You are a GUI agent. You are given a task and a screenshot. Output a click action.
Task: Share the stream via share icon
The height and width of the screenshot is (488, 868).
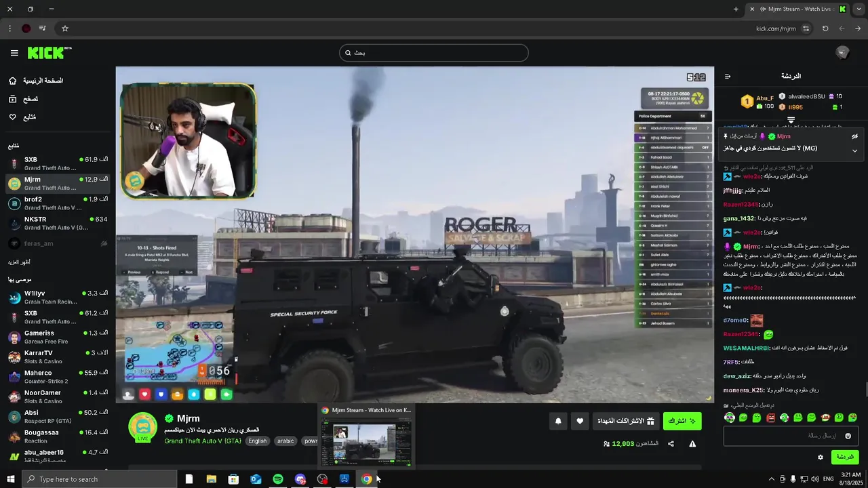671,444
